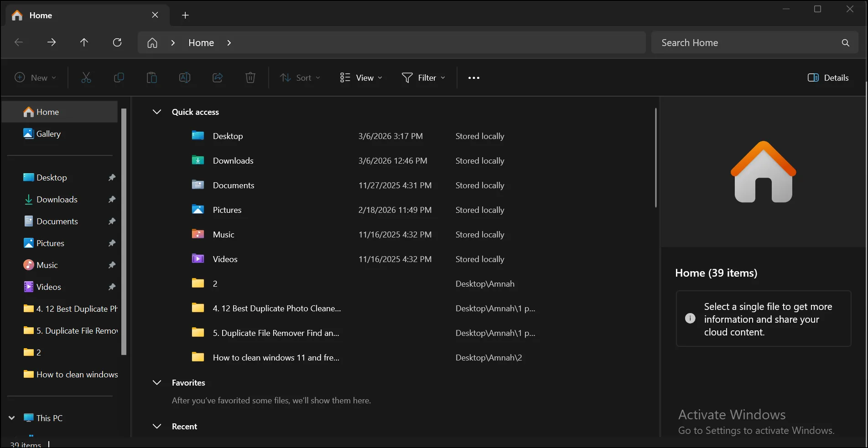Click the Filter option

[x=423, y=77]
